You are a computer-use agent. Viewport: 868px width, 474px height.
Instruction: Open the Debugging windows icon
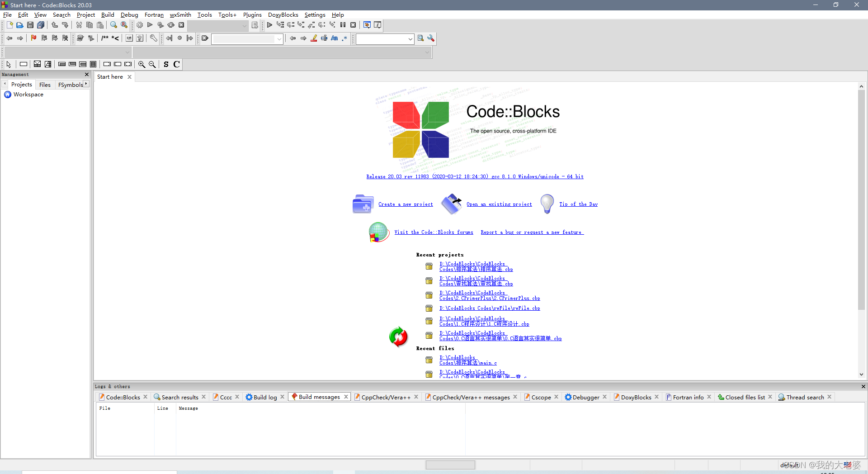pyautogui.click(x=367, y=25)
